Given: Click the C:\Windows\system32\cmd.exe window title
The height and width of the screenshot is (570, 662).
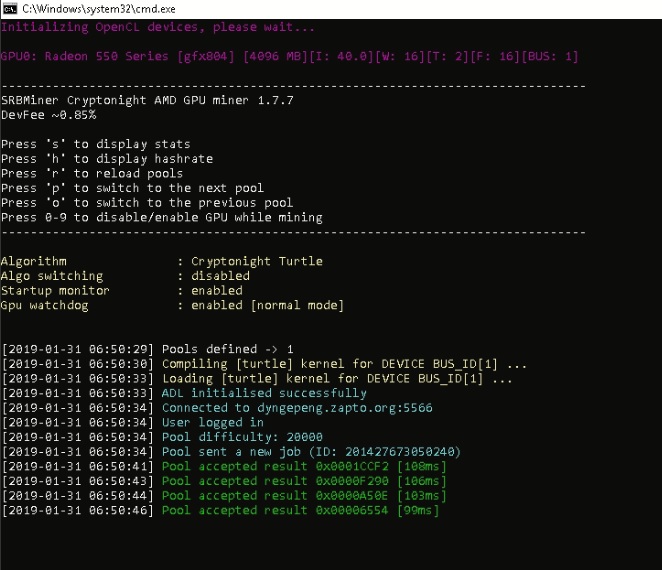Looking at the screenshot, I should click(99, 9).
